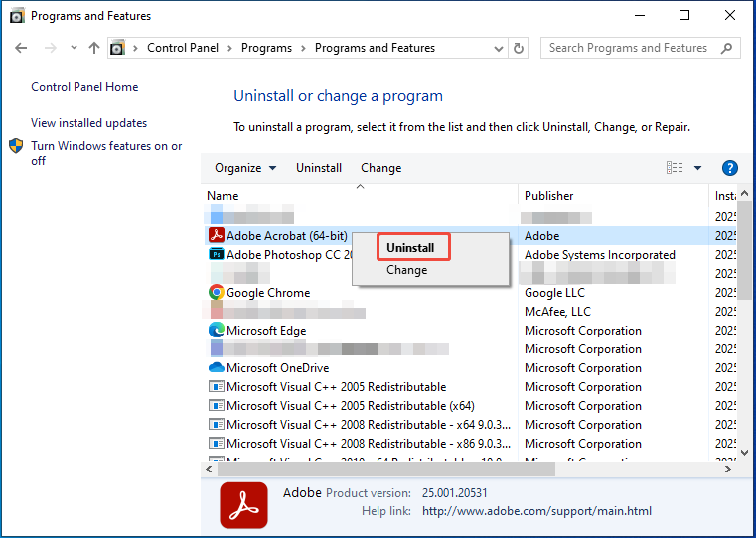This screenshot has height=538, width=756.
Task: Open help with the blue question mark icon
Action: pos(730,168)
